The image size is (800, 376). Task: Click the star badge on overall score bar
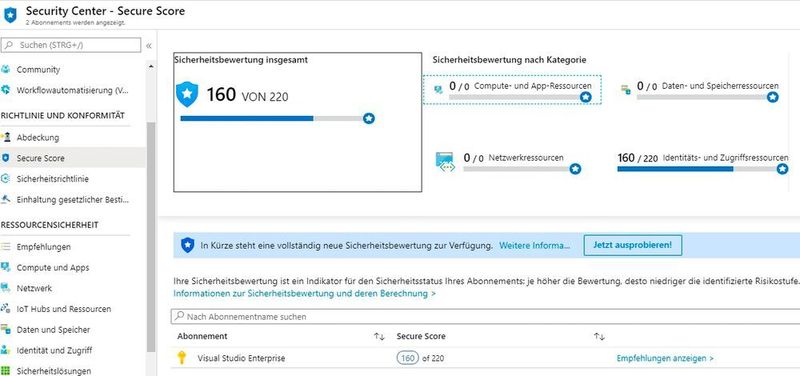[x=369, y=118]
